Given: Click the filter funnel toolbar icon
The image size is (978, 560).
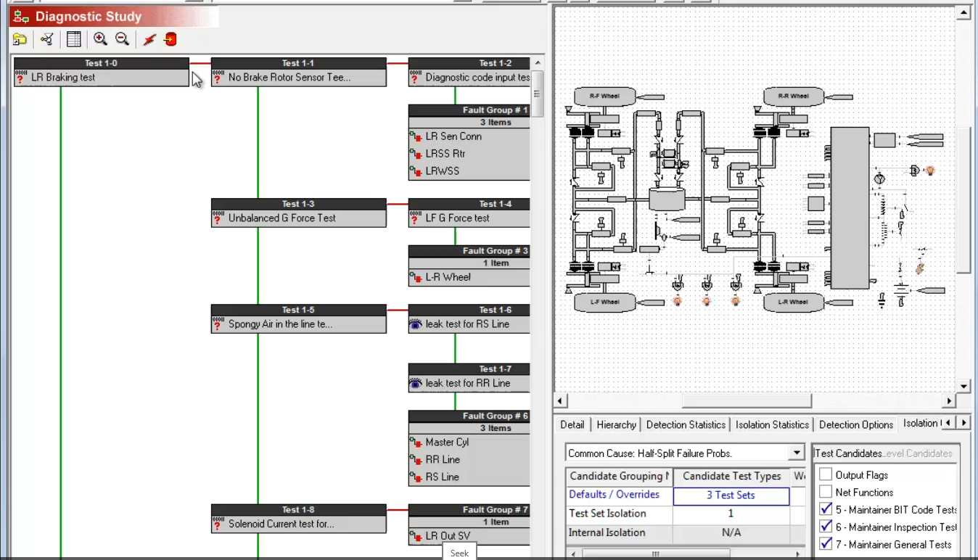Looking at the screenshot, I should coord(47,40).
